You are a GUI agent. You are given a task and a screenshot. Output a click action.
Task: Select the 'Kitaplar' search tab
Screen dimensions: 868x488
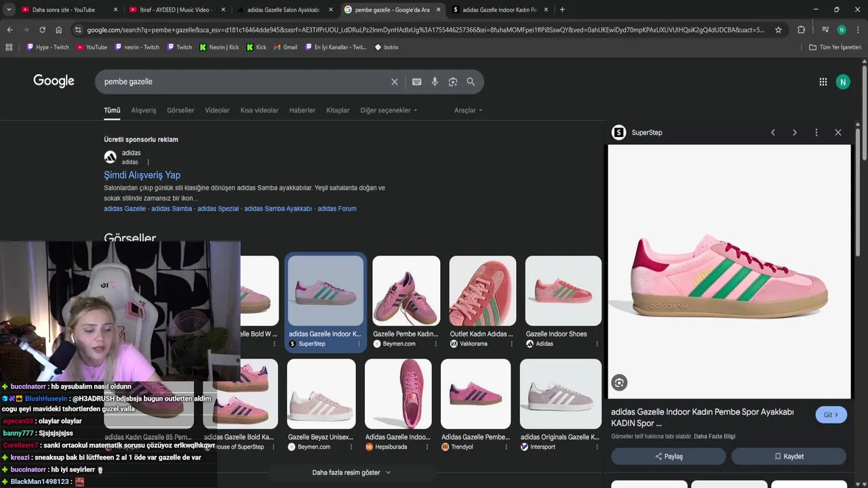tap(338, 110)
